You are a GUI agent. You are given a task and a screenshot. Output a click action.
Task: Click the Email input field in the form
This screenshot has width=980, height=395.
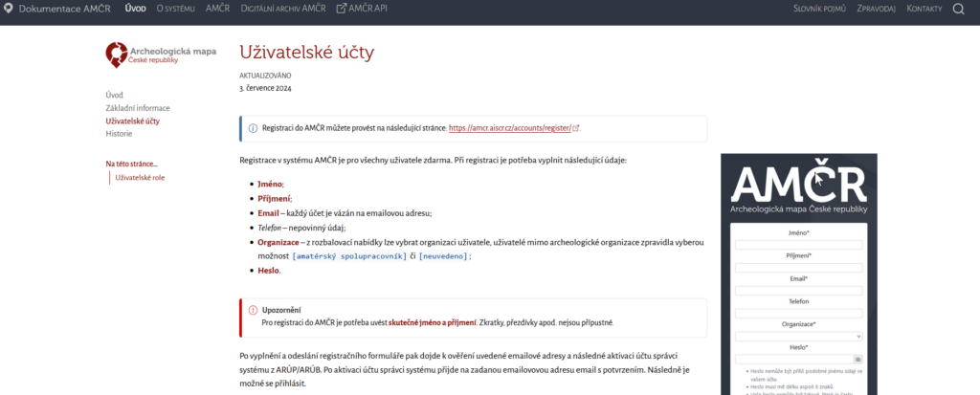tap(798, 291)
